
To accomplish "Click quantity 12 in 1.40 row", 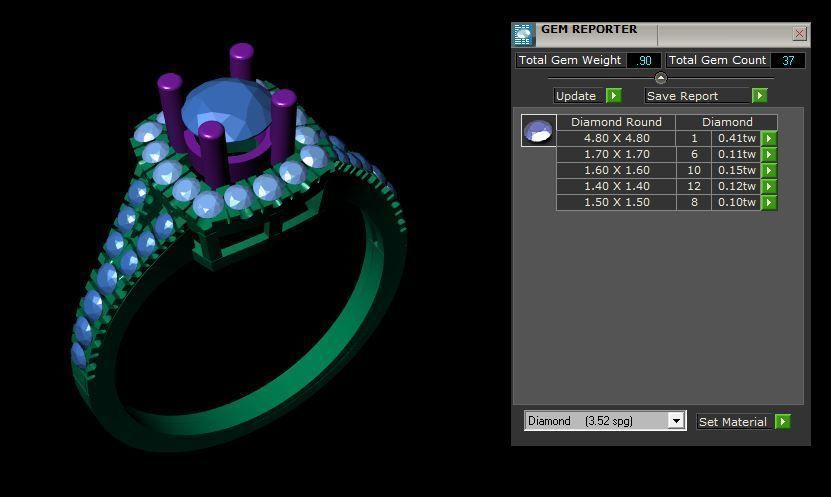I will click(694, 186).
